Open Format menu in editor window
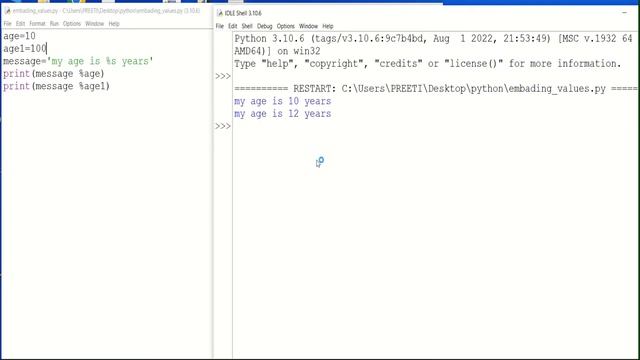Viewport: 640px width, 360px height. 37,24
